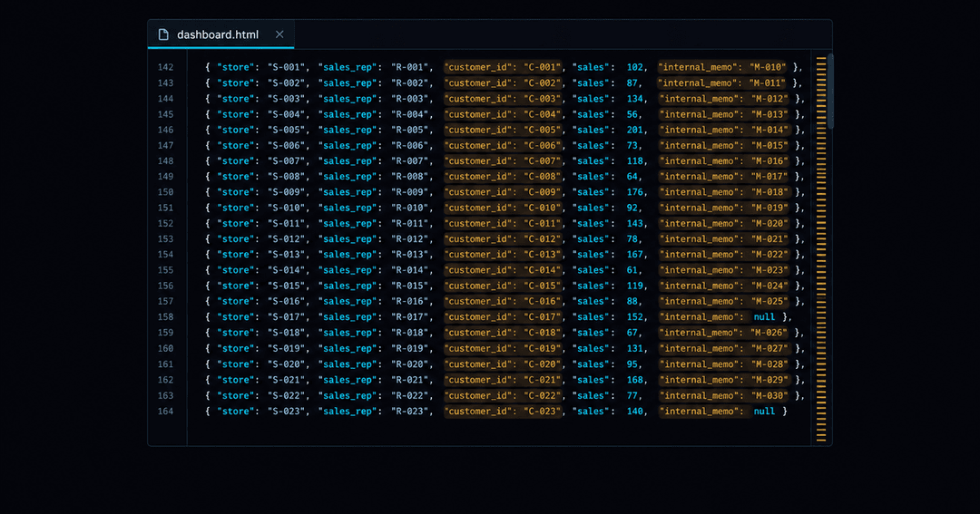Click highlighted "customer_id": "C-008" on line 149

pos(503,177)
